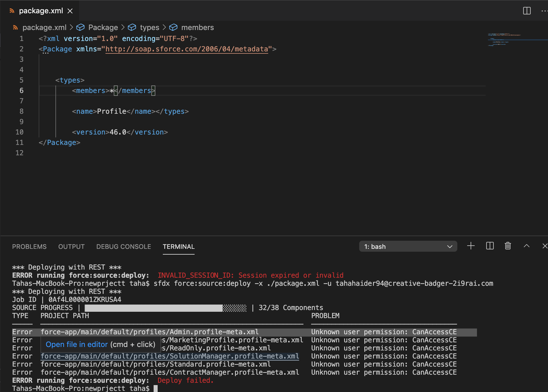Click the 46.0 version value
Image resolution: width=548 pixels, height=392 pixels.
(118, 132)
